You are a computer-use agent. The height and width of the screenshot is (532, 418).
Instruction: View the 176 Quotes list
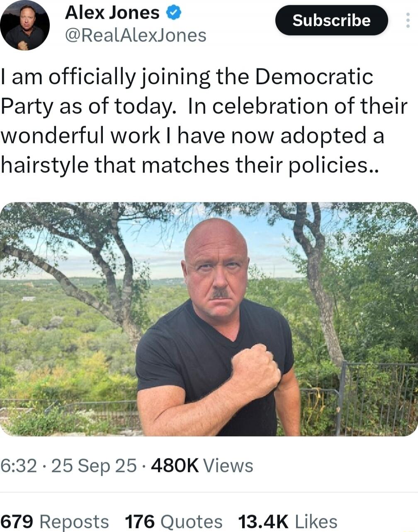pyautogui.click(x=173, y=521)
